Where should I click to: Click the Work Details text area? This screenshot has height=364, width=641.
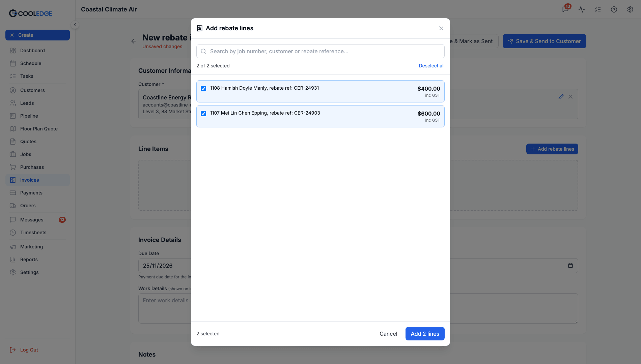165,308
